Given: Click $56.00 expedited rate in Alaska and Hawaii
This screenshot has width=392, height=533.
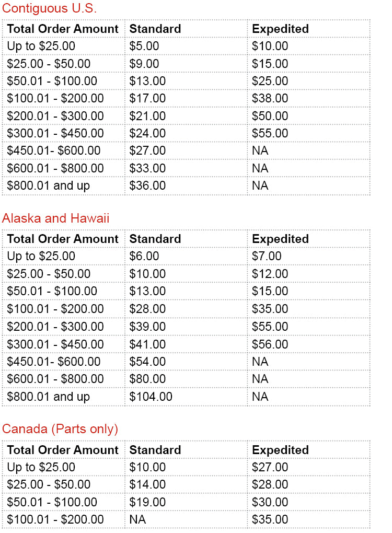Looking at the screenshot, I should pos(270,344).
